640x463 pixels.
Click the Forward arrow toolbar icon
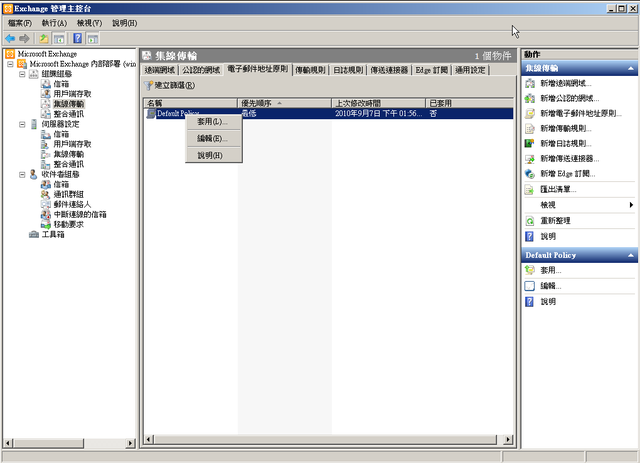pos(24,39)
